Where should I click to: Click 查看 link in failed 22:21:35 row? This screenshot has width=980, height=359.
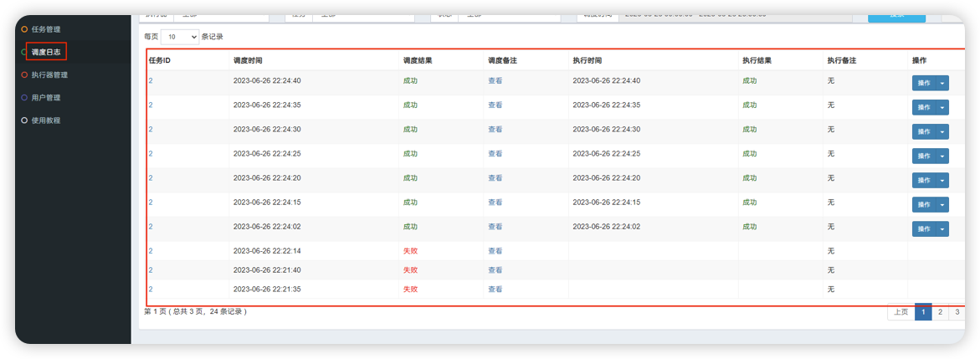pyautogui.click(x=495, y=290)
